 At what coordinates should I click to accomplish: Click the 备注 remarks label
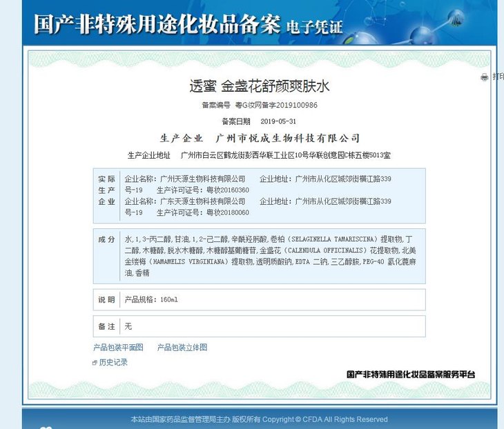[x=106, y=326]
